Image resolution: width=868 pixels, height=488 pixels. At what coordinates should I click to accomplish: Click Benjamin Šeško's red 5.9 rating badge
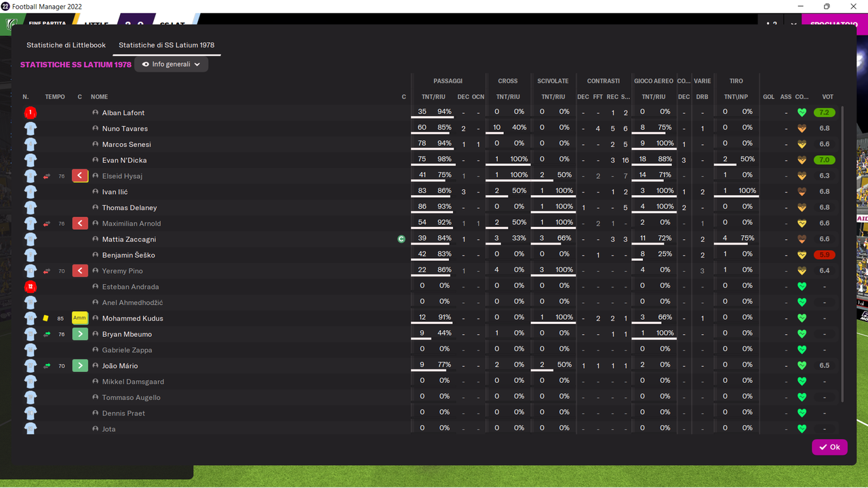(x=825, y=255)
